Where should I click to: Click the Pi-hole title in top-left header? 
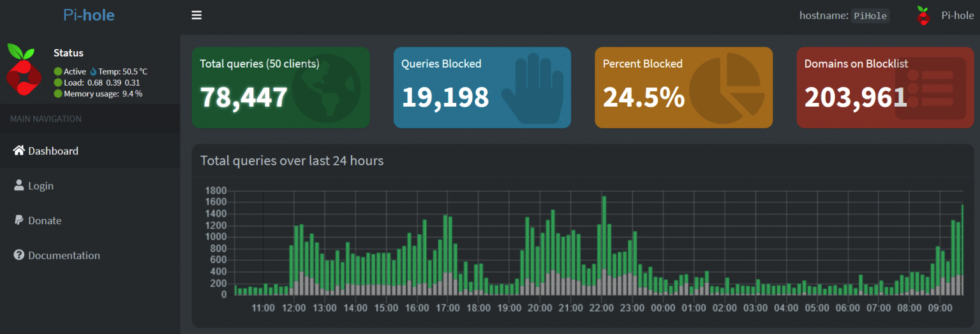pyautogui.click(x=89, y=15)
